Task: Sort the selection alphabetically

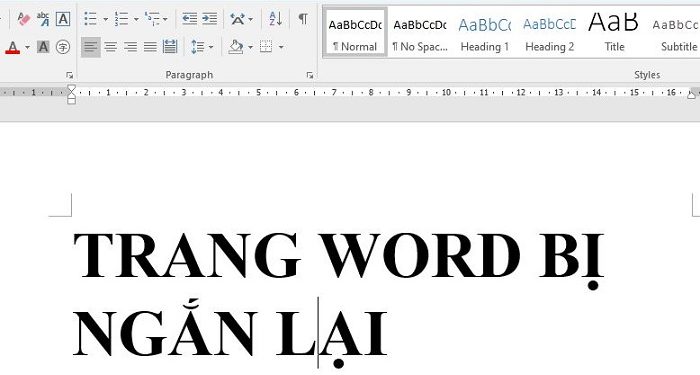Action: (x=275, y=19)
